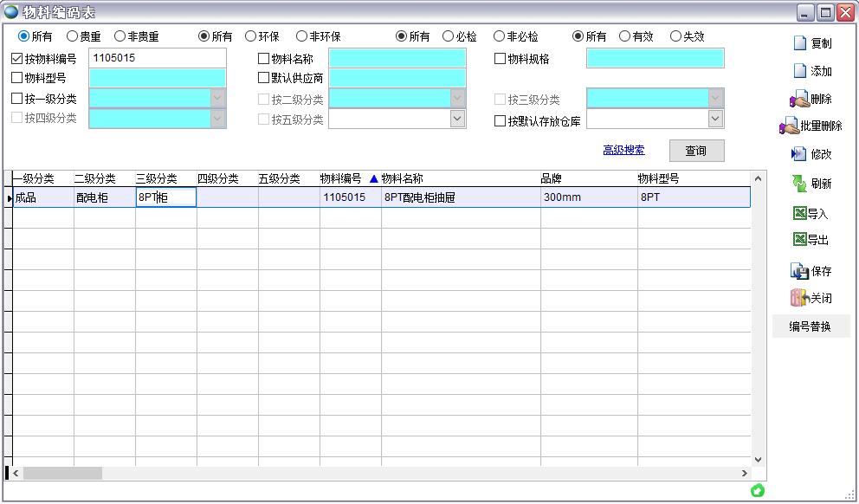Click the horizontal scrollbar thumb
This screenshot has height=504, width=859.
click(62, 474)
